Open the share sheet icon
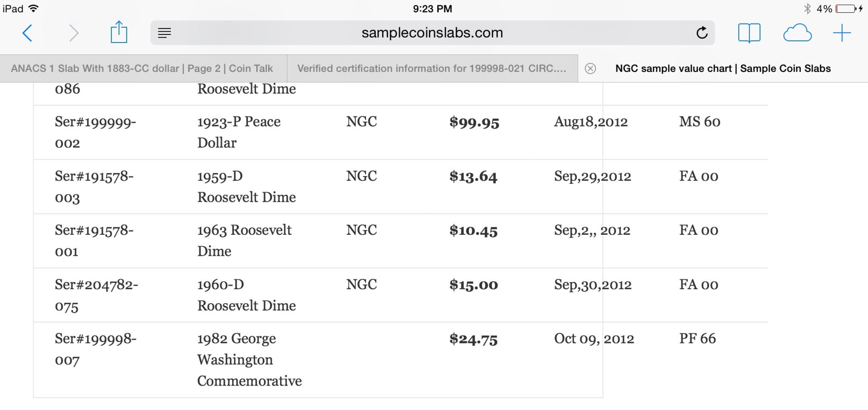 tap(119, 32)
